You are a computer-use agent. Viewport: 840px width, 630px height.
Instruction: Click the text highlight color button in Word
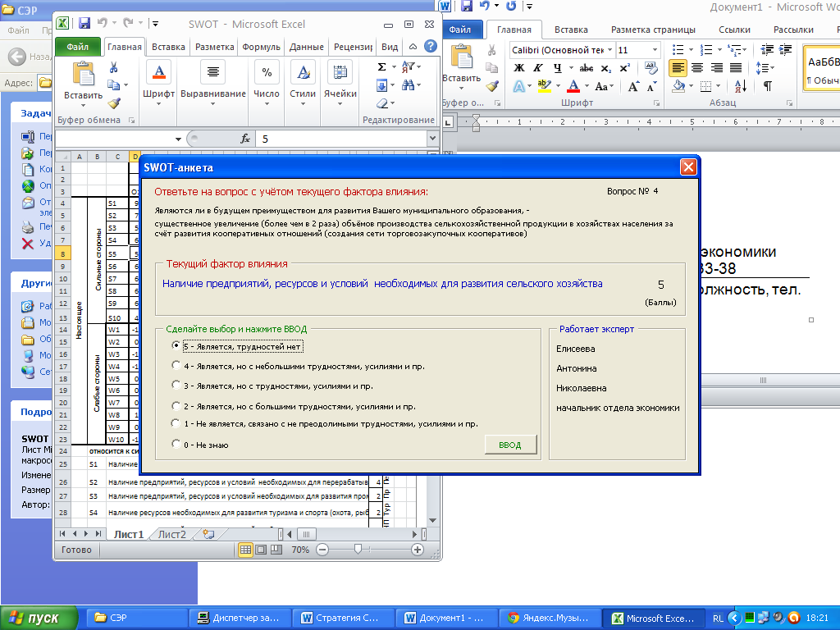point(545,85)
